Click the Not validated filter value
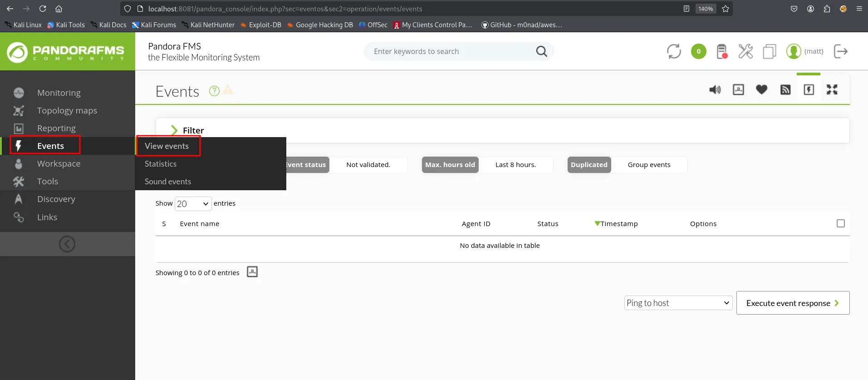 (x=368, y=164)
